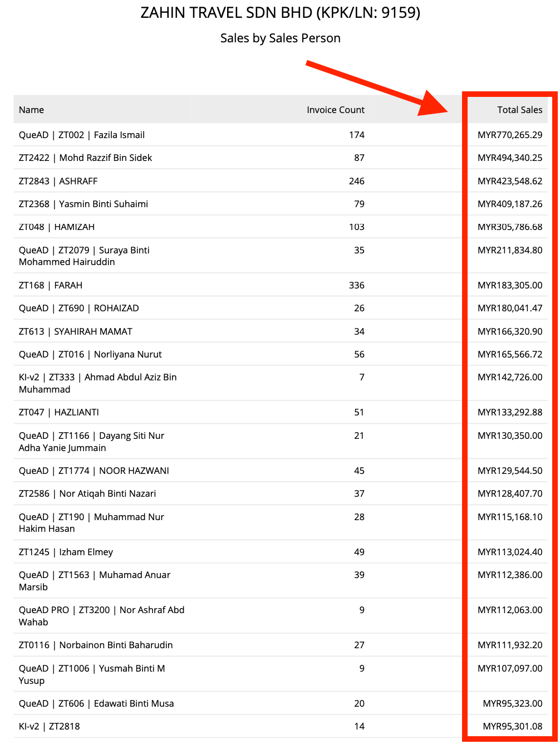Click total sales MYR305,786.68
560x744 pixels.
510,227
